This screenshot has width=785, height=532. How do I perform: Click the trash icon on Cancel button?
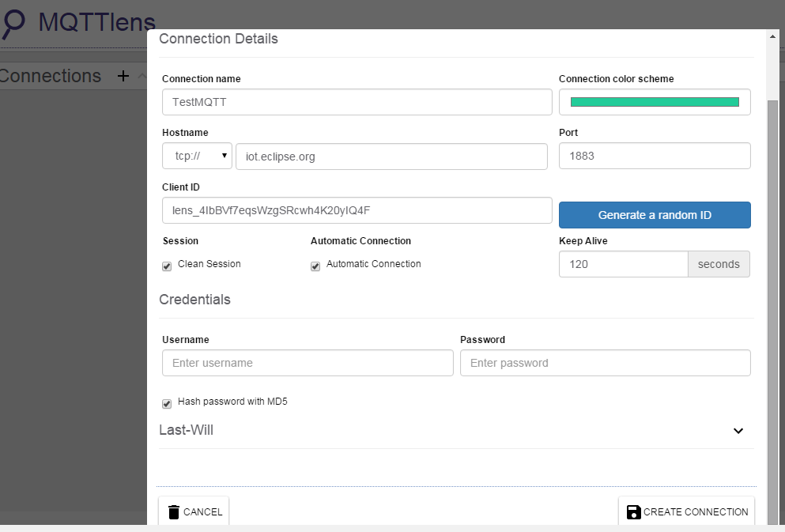coord(174,512)
